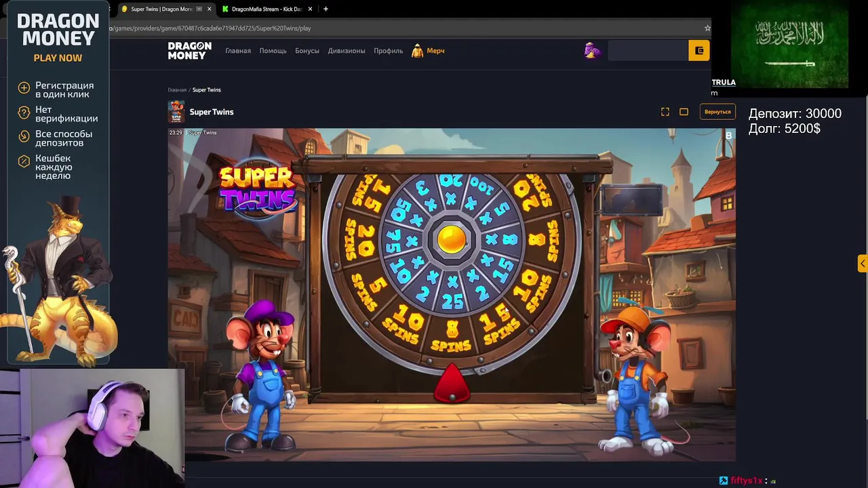Open the Главная menu item
Image resolution: width=868 pixels, height=488 pixels.
click(238, 51)
